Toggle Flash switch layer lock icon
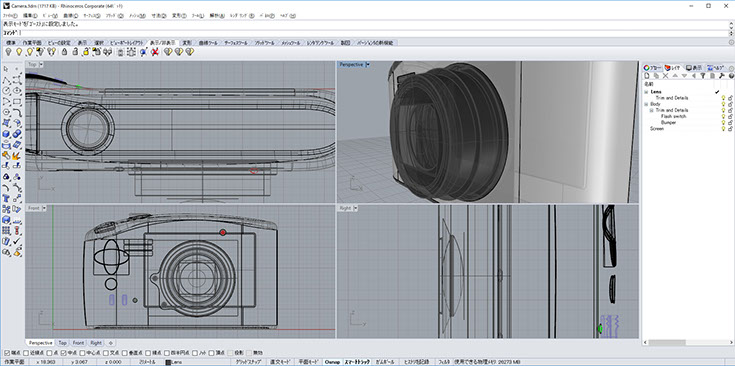The width and height of the screenshot is (735, 366). pos(729,116)
